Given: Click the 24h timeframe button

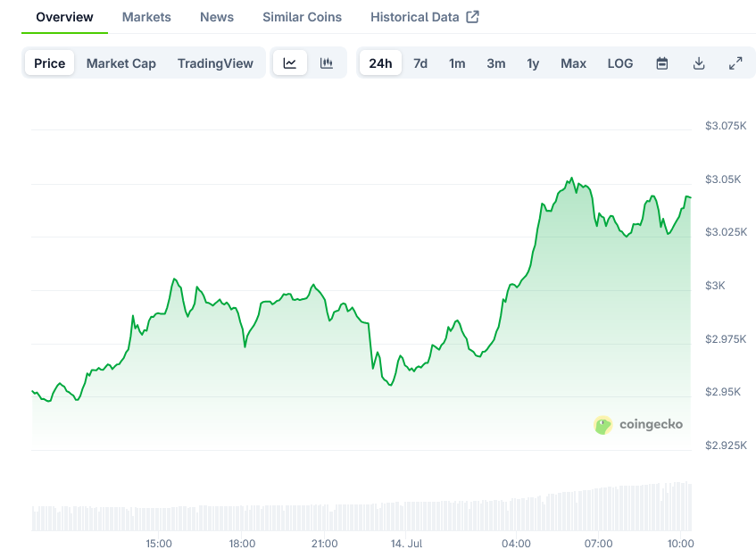Looking at the screenshot, I should point(380,62).
